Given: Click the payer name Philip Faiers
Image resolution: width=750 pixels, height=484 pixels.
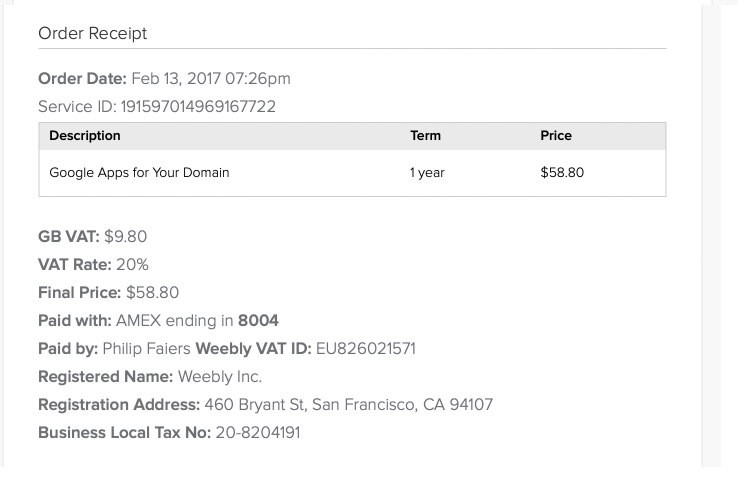Looking at the screenshot, I should 146,349.
